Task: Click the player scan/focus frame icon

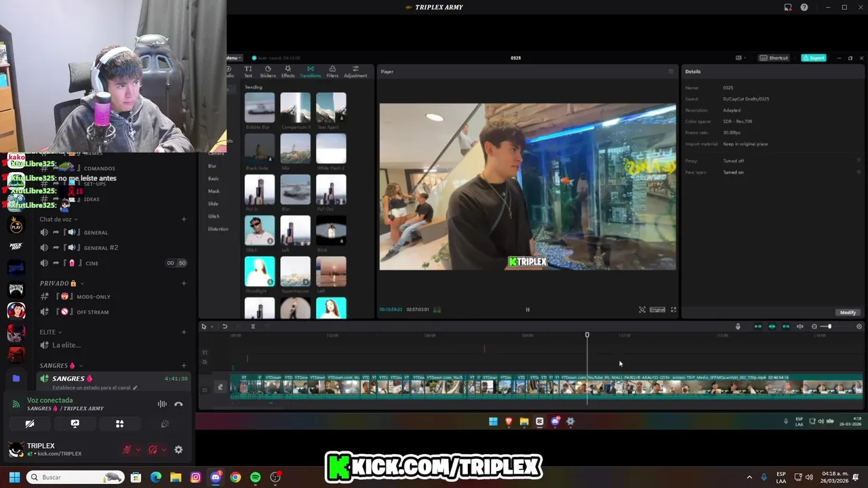Action: (x=642, y=310)
